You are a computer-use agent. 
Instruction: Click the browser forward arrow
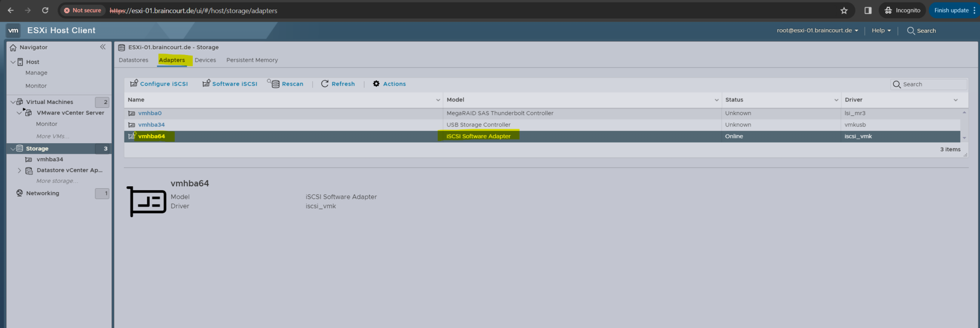coord(28,10)
